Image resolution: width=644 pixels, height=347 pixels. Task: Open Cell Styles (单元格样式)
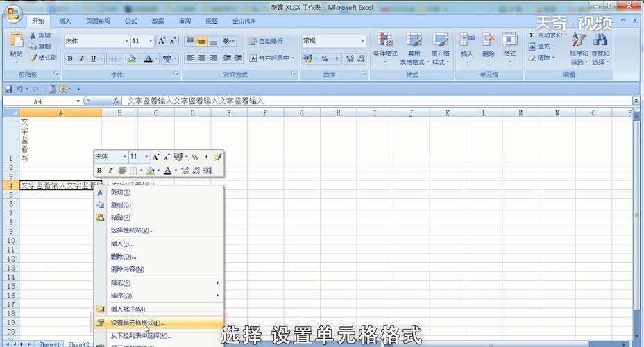[440, 49]
